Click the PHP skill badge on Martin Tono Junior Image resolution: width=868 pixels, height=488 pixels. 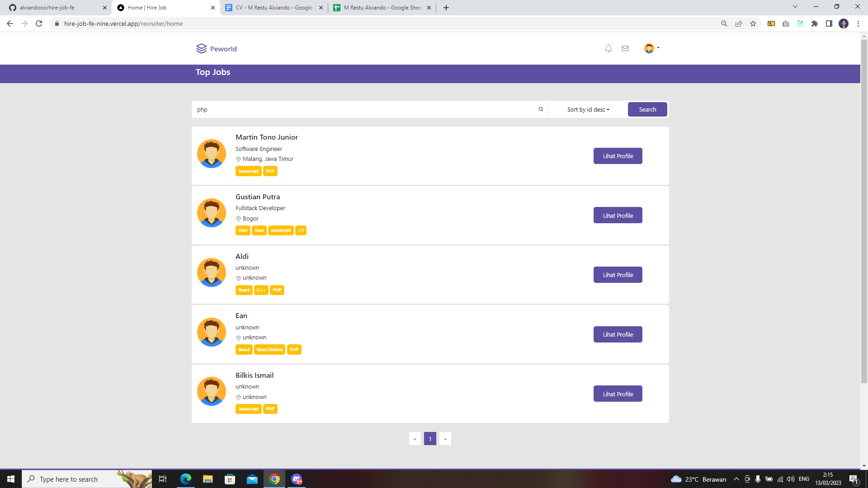click(x=270, y=171)
